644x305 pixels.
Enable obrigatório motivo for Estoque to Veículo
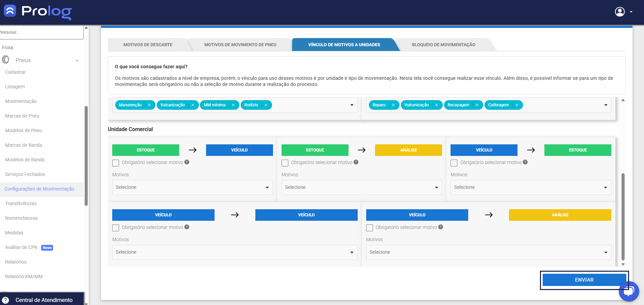click(116, 163)
